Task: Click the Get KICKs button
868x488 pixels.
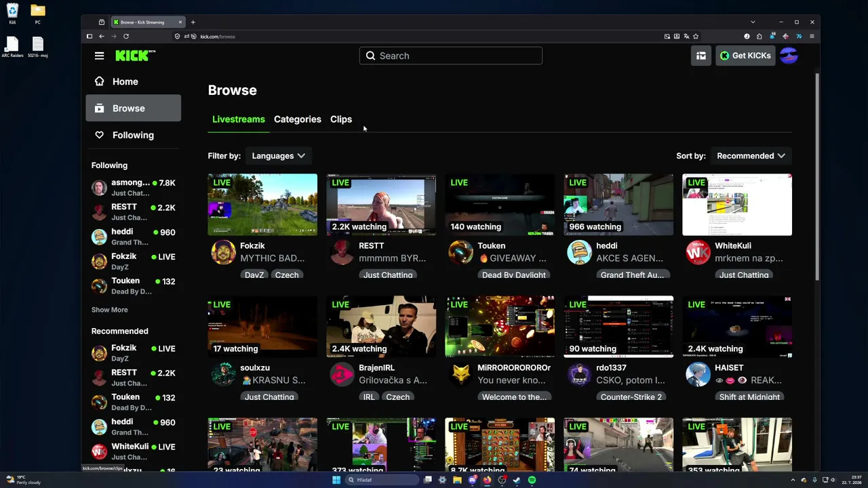Action: [745, 56]
